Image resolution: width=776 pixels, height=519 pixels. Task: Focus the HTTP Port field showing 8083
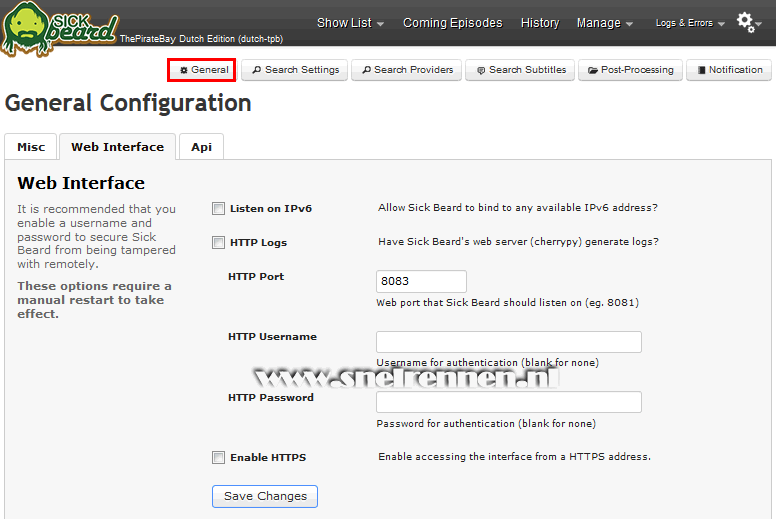tap(421, 281)
